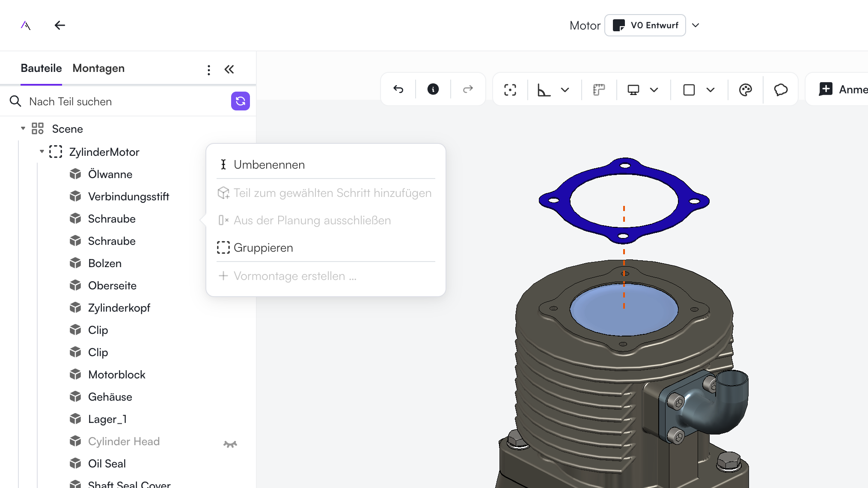Viewport: 868px width, 488px height.
Task: Click the undo arrow in toolbar
Action: click(x=398, y=89)
